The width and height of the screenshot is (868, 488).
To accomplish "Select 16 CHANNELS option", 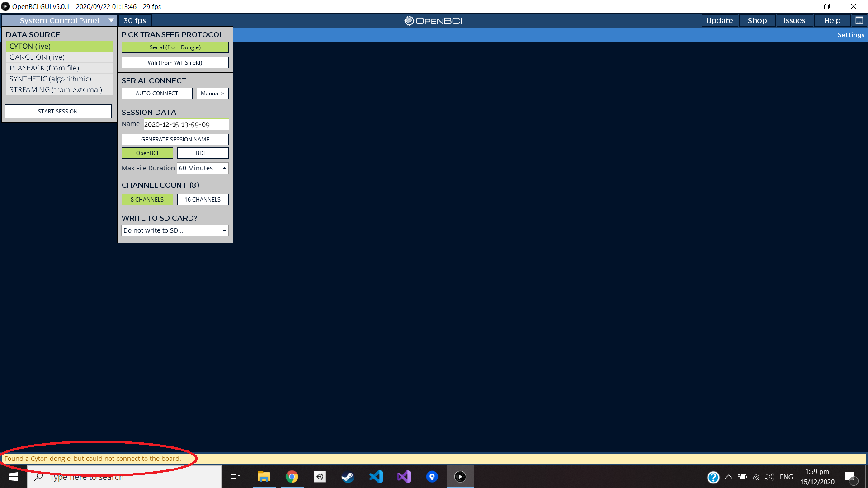I will tap(203, 200).
